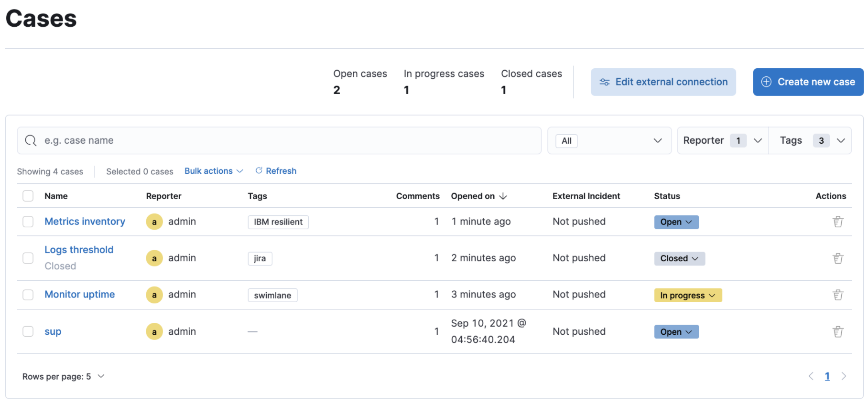The image size is (868, 403).
Task: Select the Metrics inventory case checkbox
Action: (x=28, y=222)
